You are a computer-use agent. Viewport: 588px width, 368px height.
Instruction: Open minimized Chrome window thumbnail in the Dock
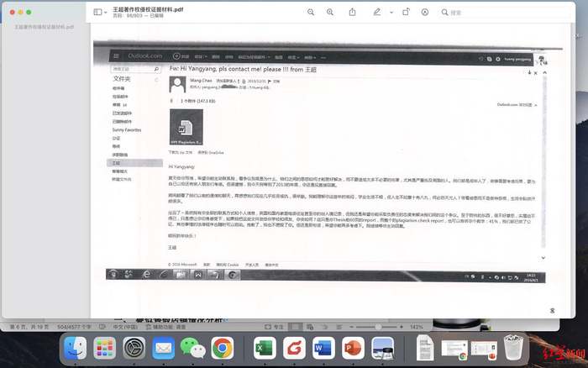click(454, 350)
